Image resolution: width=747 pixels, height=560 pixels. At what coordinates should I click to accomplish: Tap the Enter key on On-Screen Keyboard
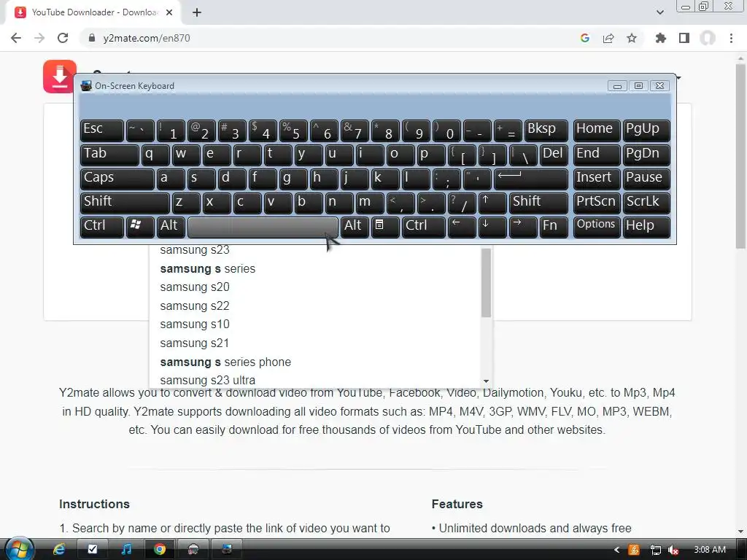click(x=531, y=179)
